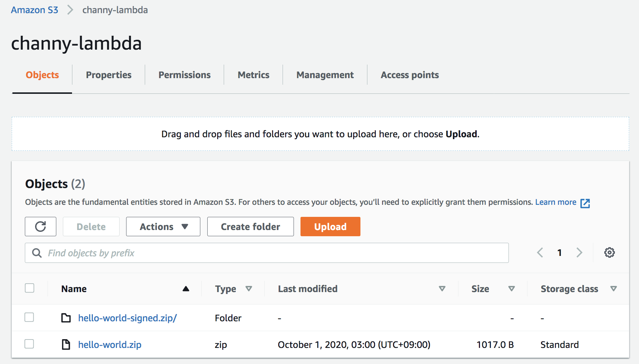Sort by Size column arrow
Screen dimensions: 639x364
(x=511, y=289)
